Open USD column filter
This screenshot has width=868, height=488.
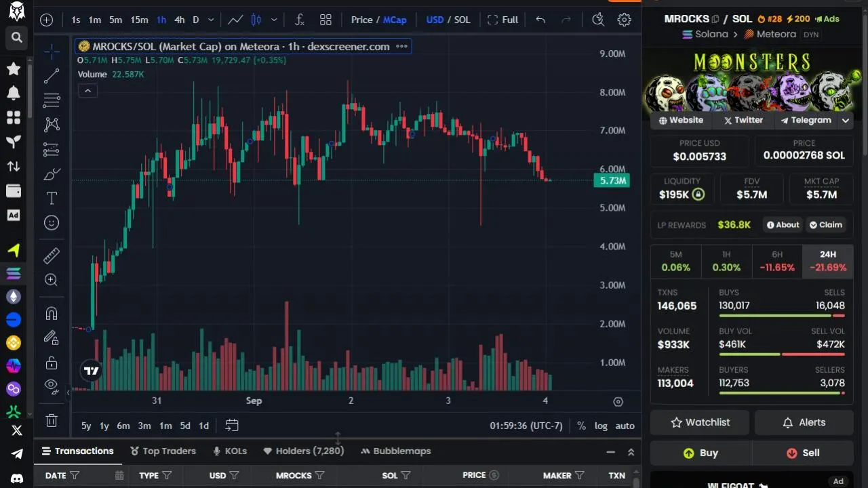[x=234, y=476]
